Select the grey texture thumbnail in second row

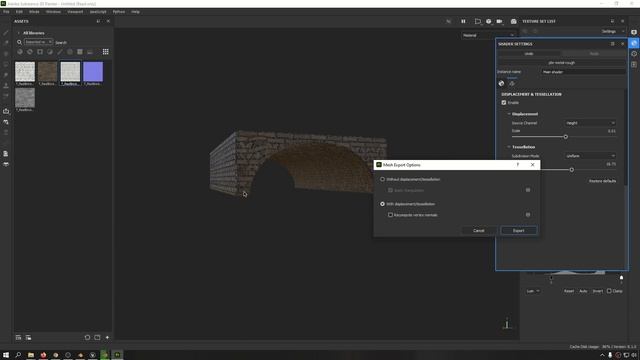[x=25, y=98]
